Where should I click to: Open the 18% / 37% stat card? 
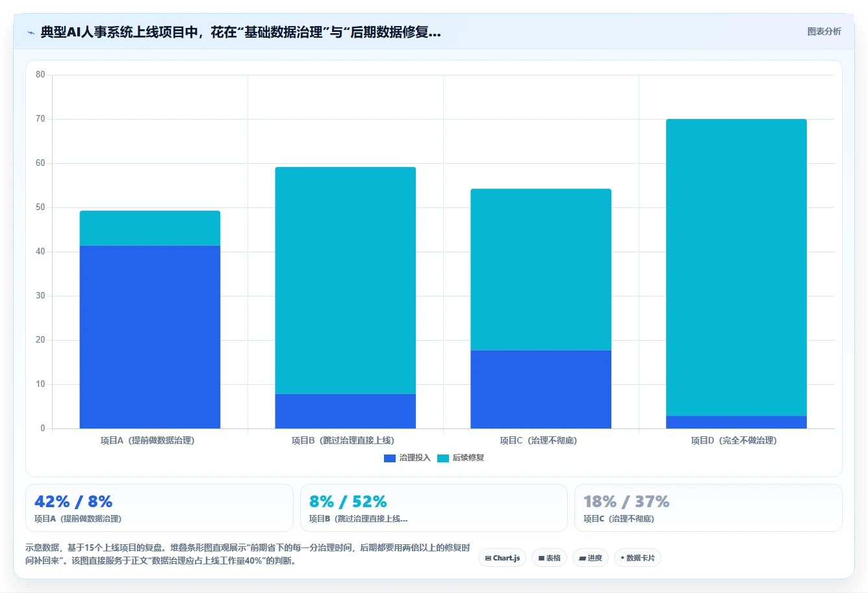point(708,508)
